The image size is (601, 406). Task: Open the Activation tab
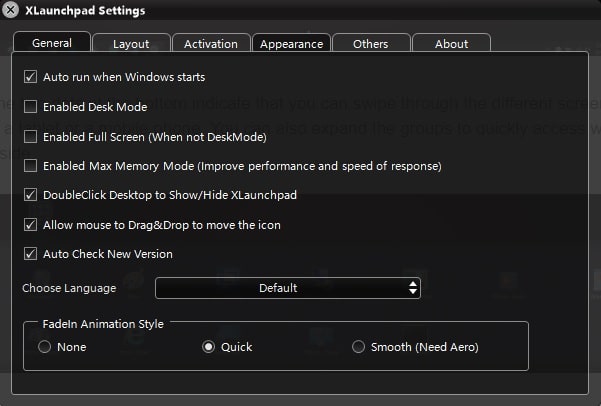point(211,43)
